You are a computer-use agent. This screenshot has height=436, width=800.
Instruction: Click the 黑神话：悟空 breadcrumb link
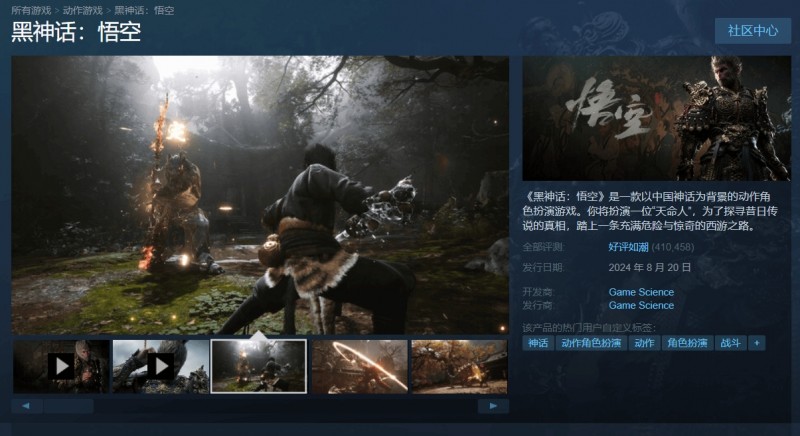coord(144,10)
